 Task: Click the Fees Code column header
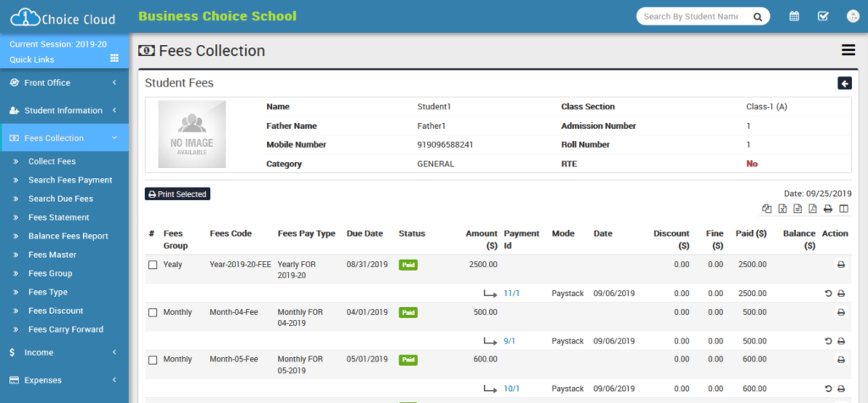point(231,233)
